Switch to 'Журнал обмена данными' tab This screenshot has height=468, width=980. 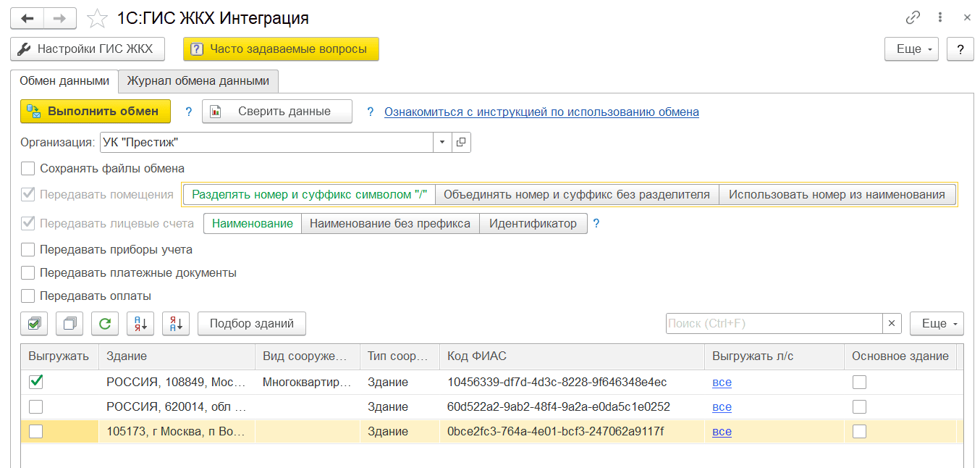tap(198, 81)
